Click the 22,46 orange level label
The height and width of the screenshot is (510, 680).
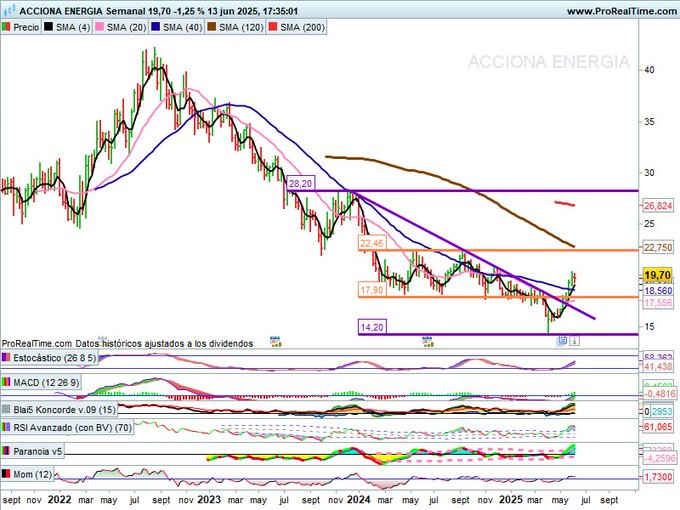point(372,243)
